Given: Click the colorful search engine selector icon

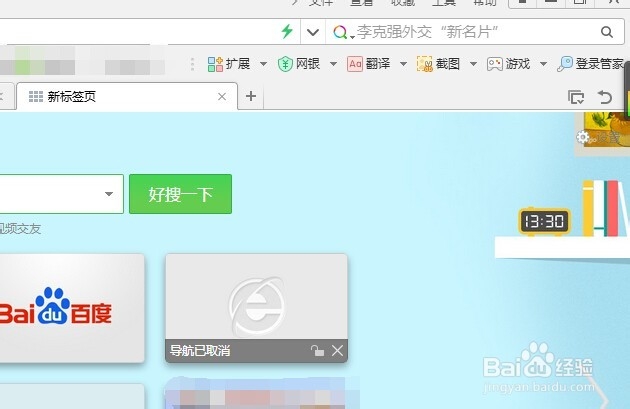Looking at the screenshot, I should click(340, 32).
